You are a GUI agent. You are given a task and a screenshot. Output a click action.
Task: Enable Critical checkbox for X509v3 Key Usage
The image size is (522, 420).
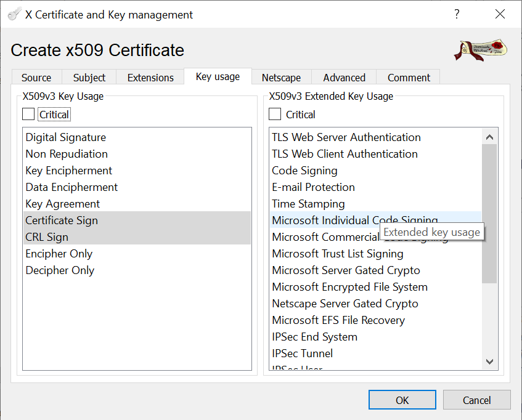point(28,114)
